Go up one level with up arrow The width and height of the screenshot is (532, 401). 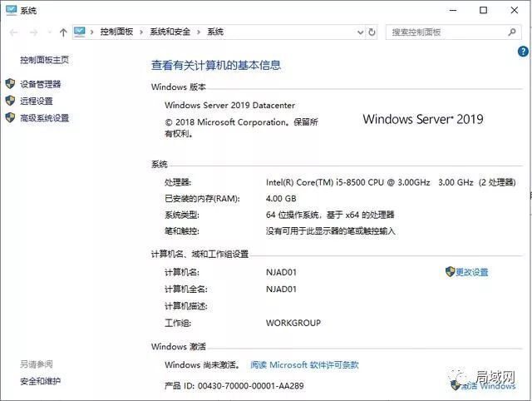pos(63,32)
